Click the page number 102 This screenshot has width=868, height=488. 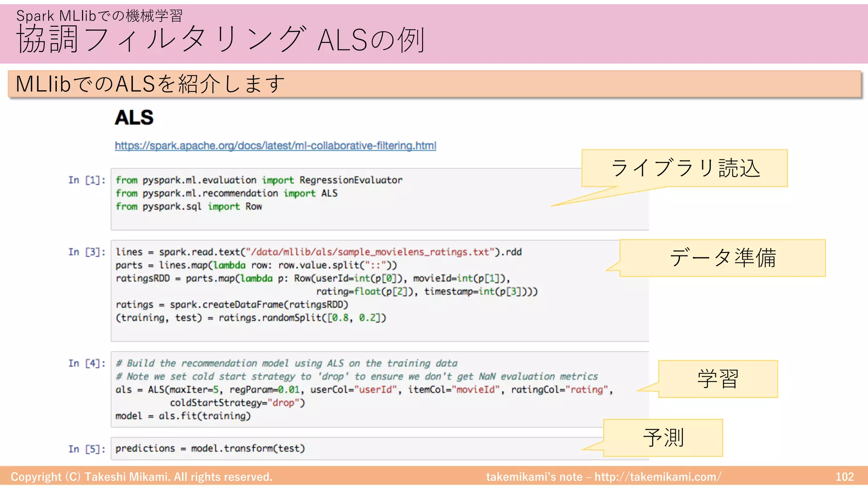844,477
